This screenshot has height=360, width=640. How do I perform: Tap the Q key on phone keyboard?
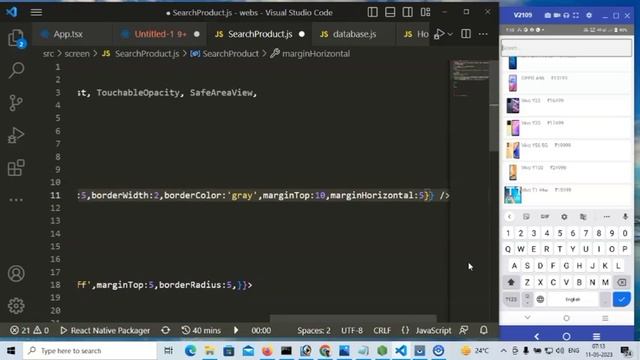508,249
